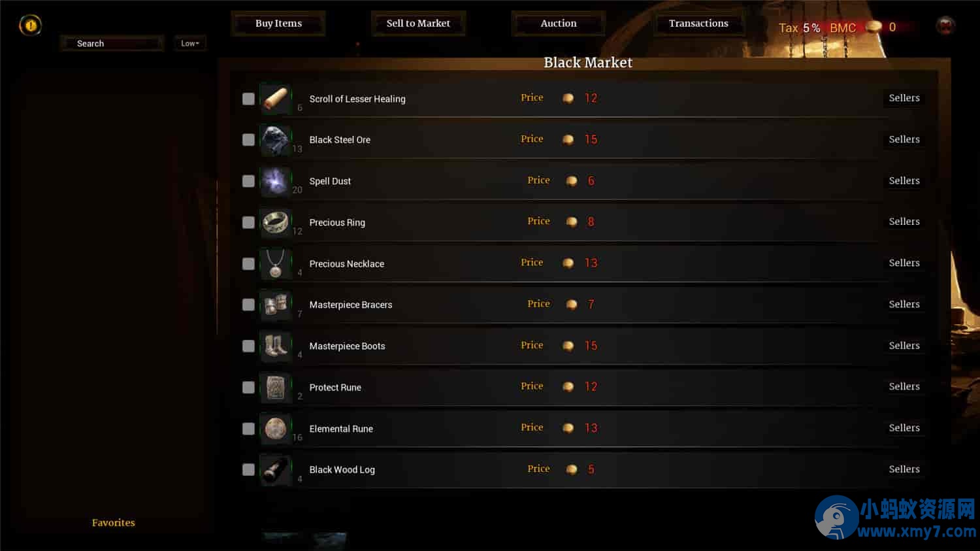The height and width of the screenshot is (551, 980).
Task: Click the Search input field
Action: point(112,44)
